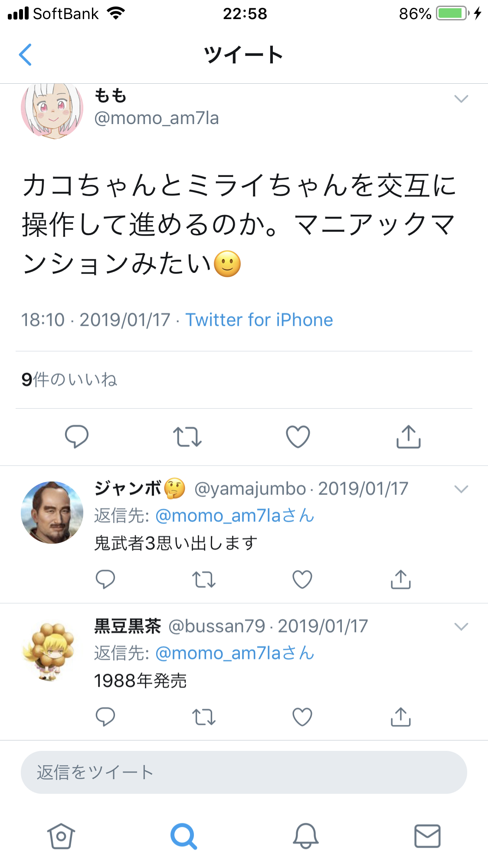Share 黒豆黒茶's reply tweet
This screenshot has height=868, width=488.
[x=401, y=717]
